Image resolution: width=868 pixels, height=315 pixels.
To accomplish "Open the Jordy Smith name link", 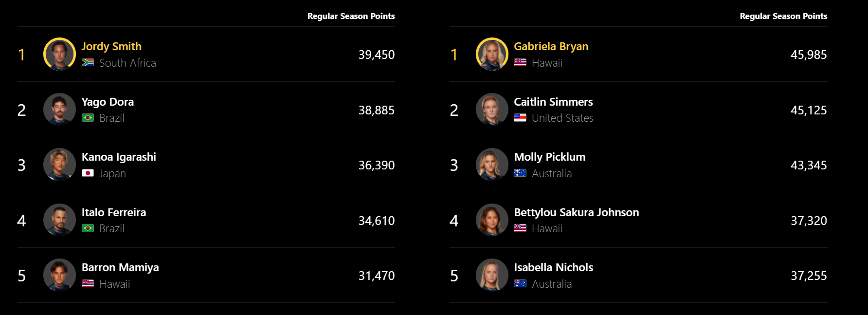I will pyautogui.click(x=111, y=46).
